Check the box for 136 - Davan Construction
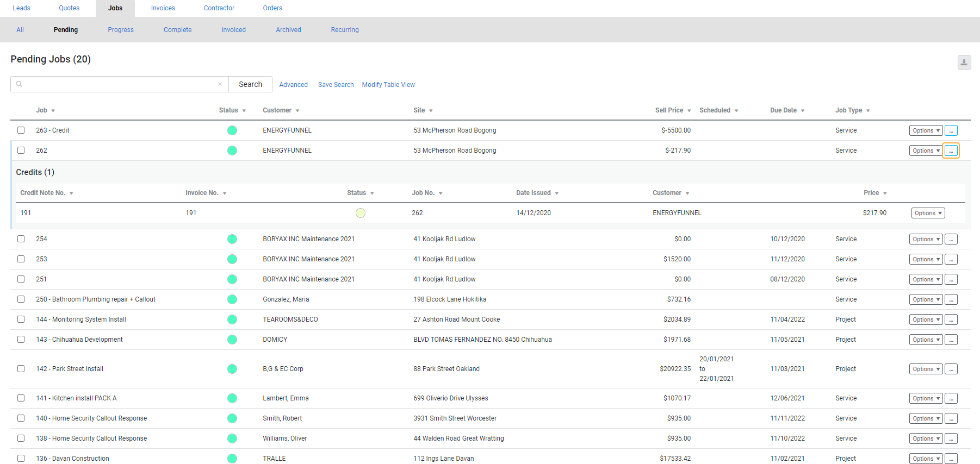The image size is (980, 464). pos(21,459)
